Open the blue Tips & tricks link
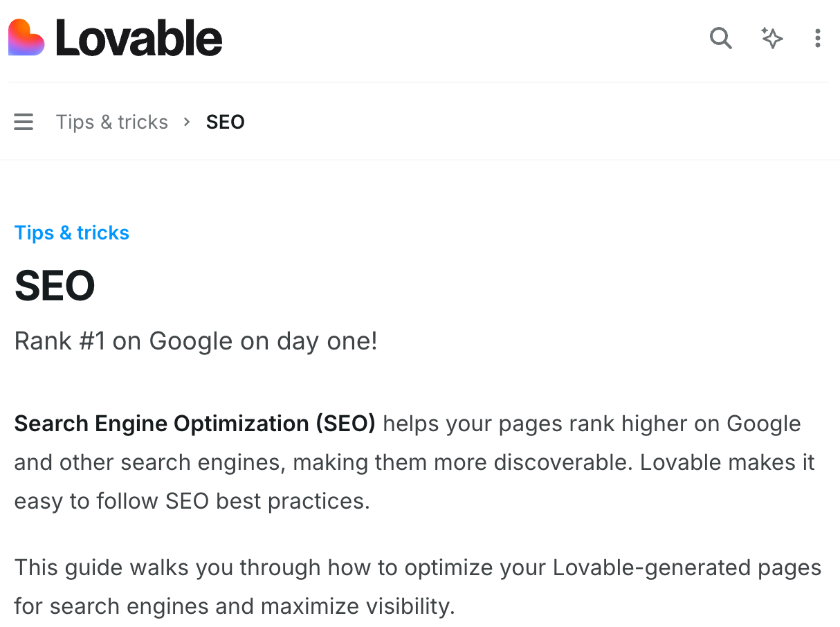This screenshot has width=840, height=627. [x=72, y=233]
